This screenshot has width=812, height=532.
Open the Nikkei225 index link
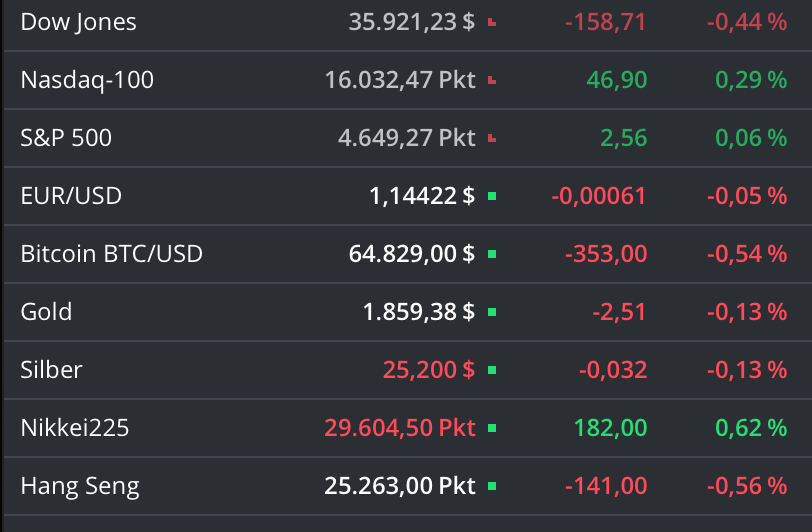[x=75, y=428]
